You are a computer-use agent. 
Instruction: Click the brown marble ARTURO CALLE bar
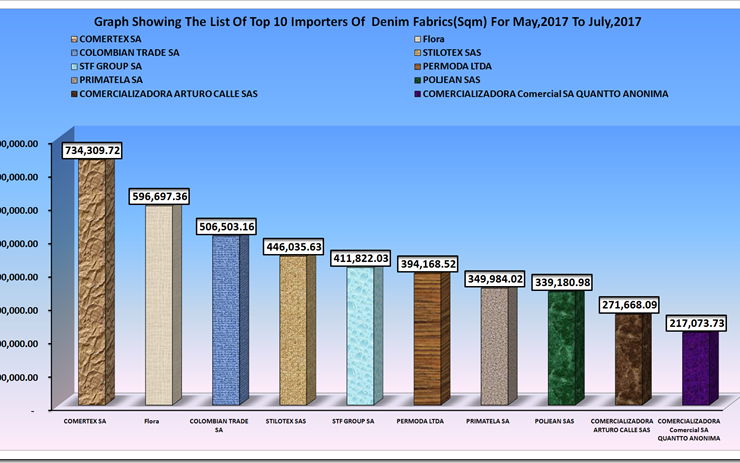[x=633, y=359]
